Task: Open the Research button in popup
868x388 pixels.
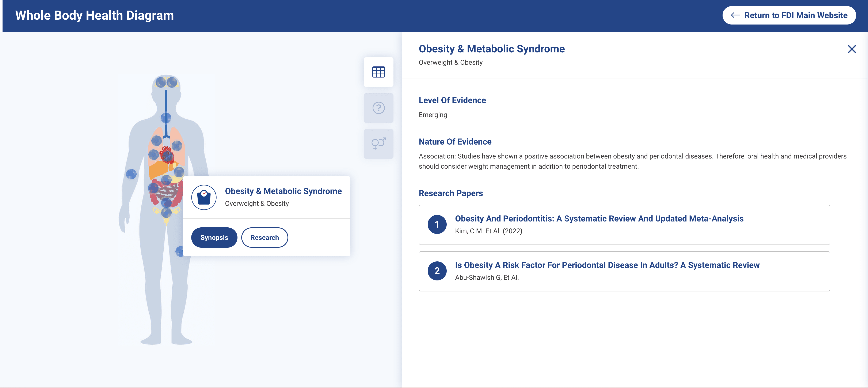Action: pos(264,238)
